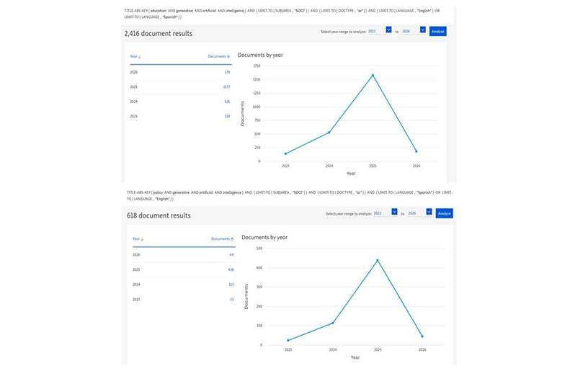Screen dimensions: 588x371
Task: Click Analyze button for 618 results
Action: click(x=444, y=214)
